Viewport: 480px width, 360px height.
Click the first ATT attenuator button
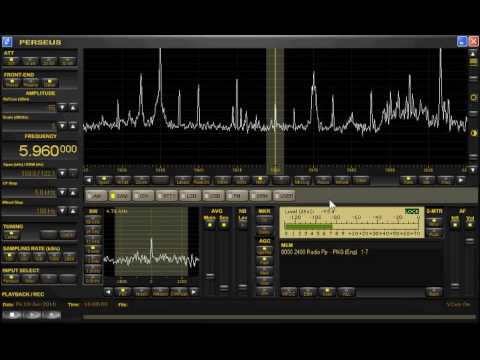point(11,61)
